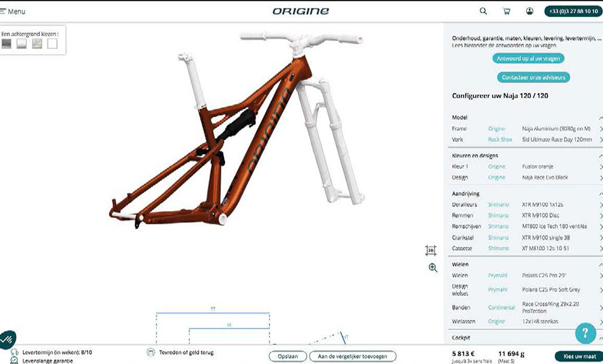Open Kleur 1 Fusion oranje option
This screenshot has width=603, height=364.
(x=527, y=167)
